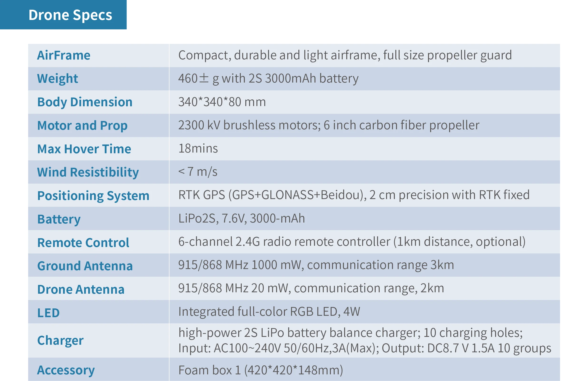The image size is (588, 381).
Task: Click the Weight row label
Action: (57, 79)
